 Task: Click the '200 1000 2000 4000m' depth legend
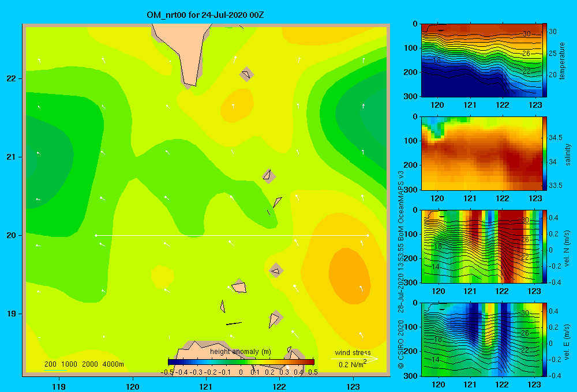coord(84,364)
